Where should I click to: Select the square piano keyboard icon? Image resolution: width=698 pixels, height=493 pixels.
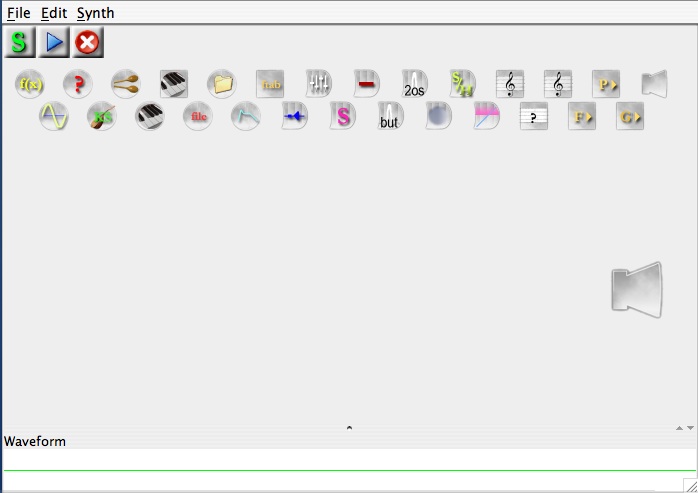(174, 84)
